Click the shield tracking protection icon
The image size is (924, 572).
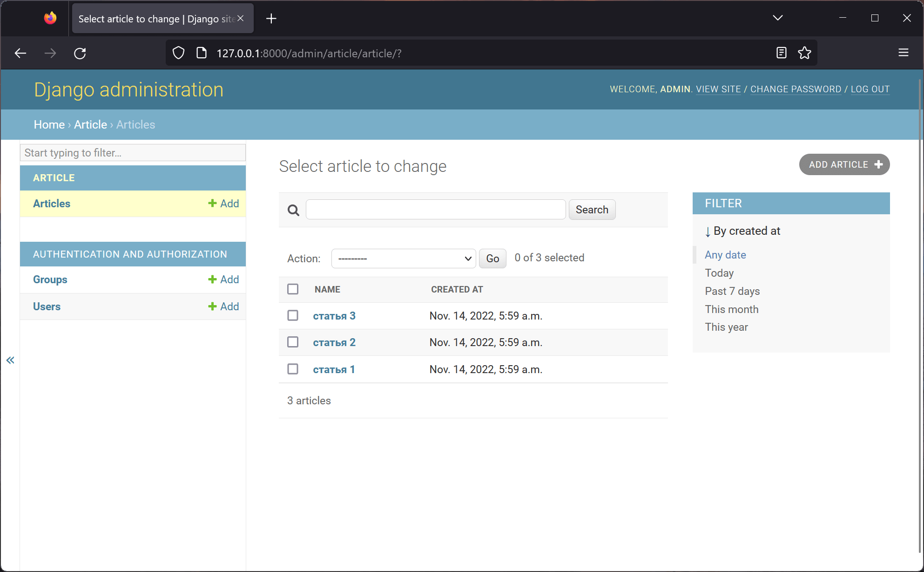click(178, 53)
